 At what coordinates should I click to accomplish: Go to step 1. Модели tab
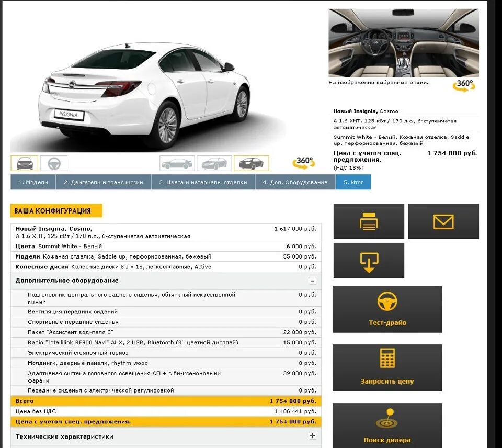pos(33,182)
